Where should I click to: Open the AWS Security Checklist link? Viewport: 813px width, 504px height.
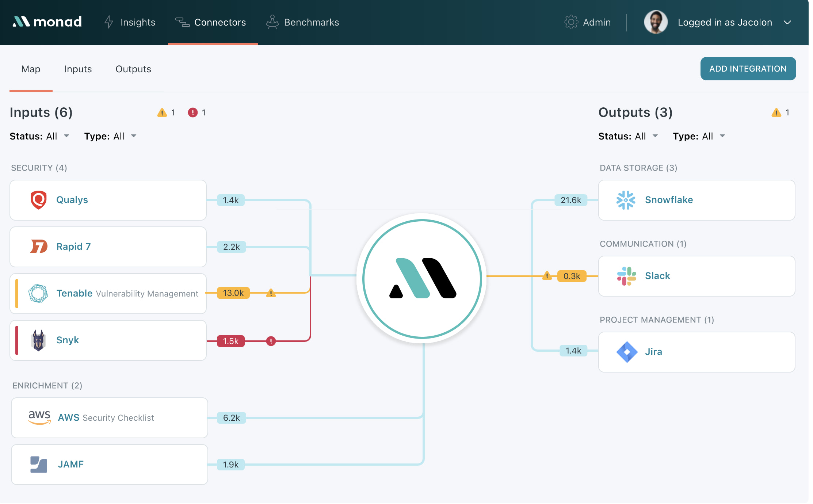(106, 417)
